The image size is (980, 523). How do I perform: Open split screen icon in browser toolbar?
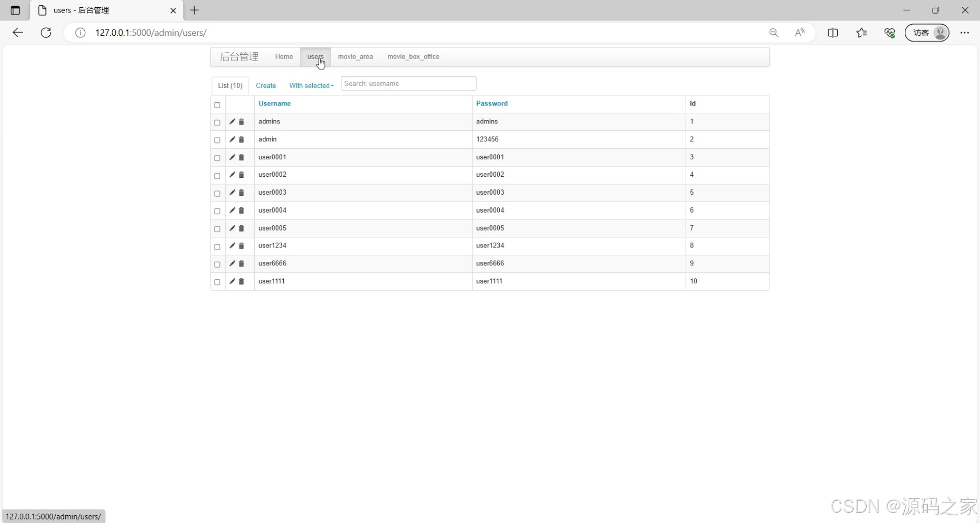pos(833,32)
